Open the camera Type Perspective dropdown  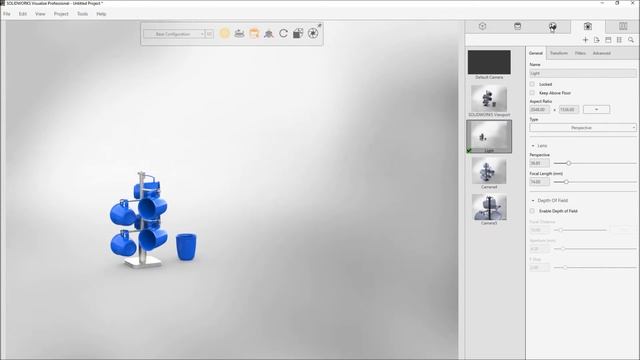coord(583,128)
